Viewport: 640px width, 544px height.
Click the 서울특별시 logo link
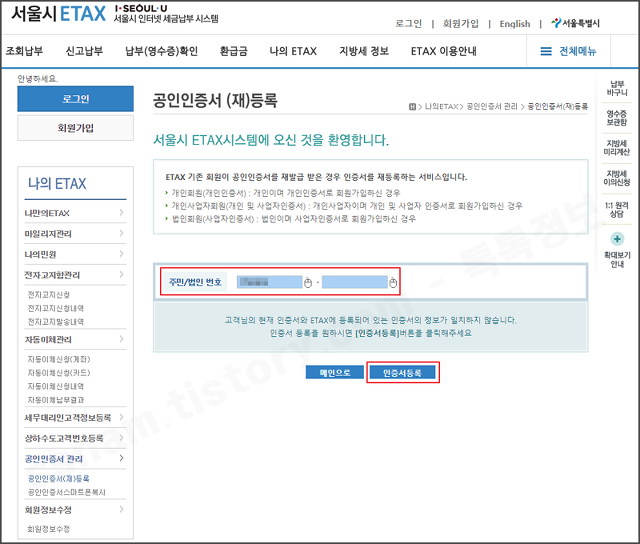click(576, 23)
